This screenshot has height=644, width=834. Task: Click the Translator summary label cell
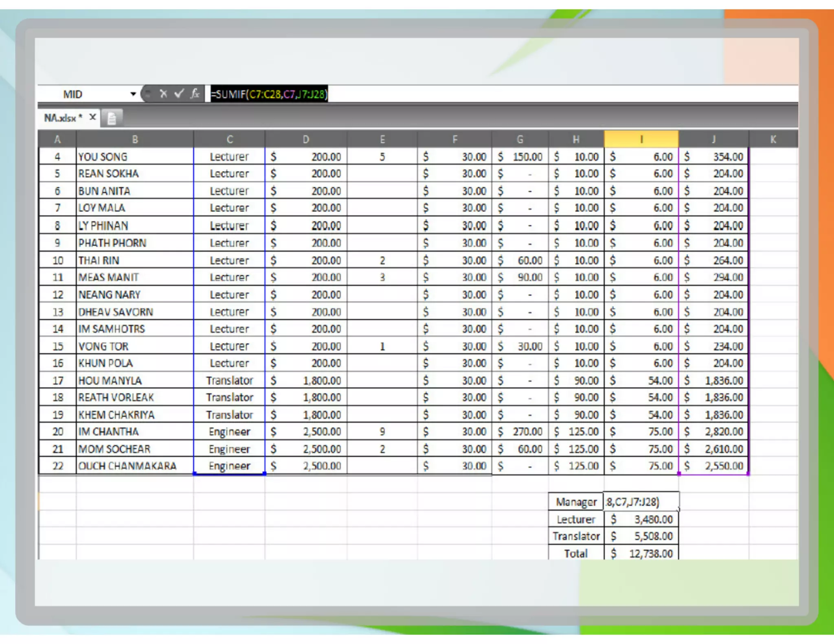[x=576, y=537]
